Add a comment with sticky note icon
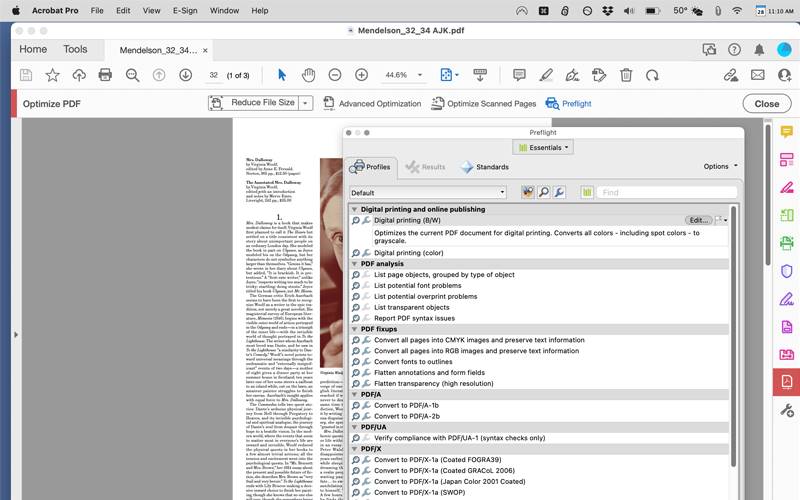Viewport: 800px width, 500px height. pyautogui.click(x=519, y=75)
